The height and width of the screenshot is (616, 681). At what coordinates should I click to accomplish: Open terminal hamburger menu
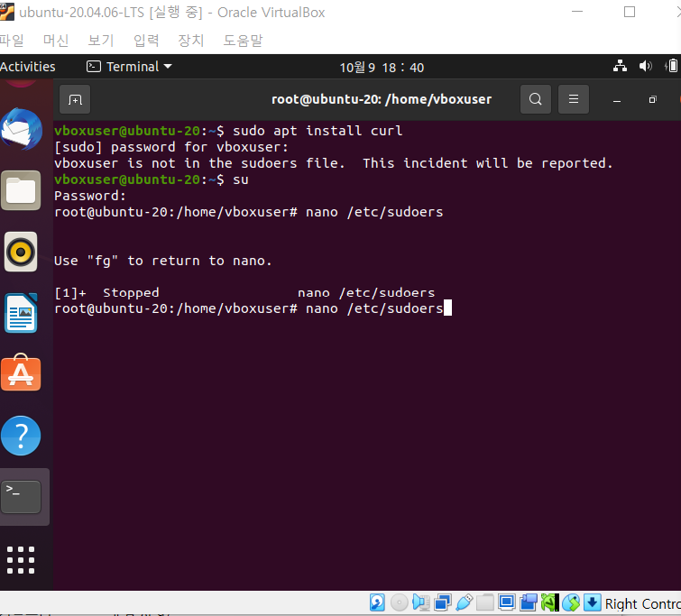coord(574,99)
